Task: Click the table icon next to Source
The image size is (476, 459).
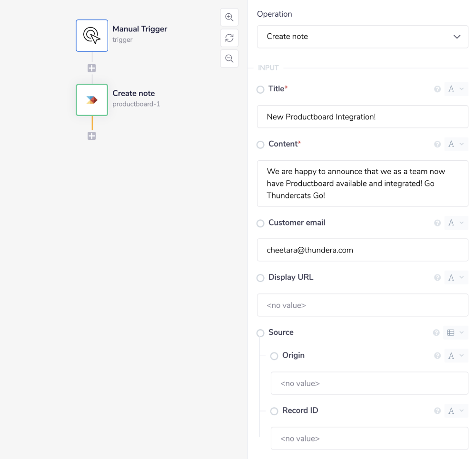Action: [453, 332]
